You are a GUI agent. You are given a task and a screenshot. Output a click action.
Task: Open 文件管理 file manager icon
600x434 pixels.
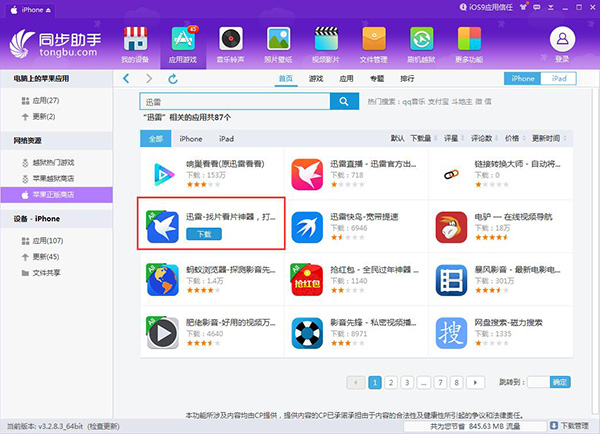374,39
